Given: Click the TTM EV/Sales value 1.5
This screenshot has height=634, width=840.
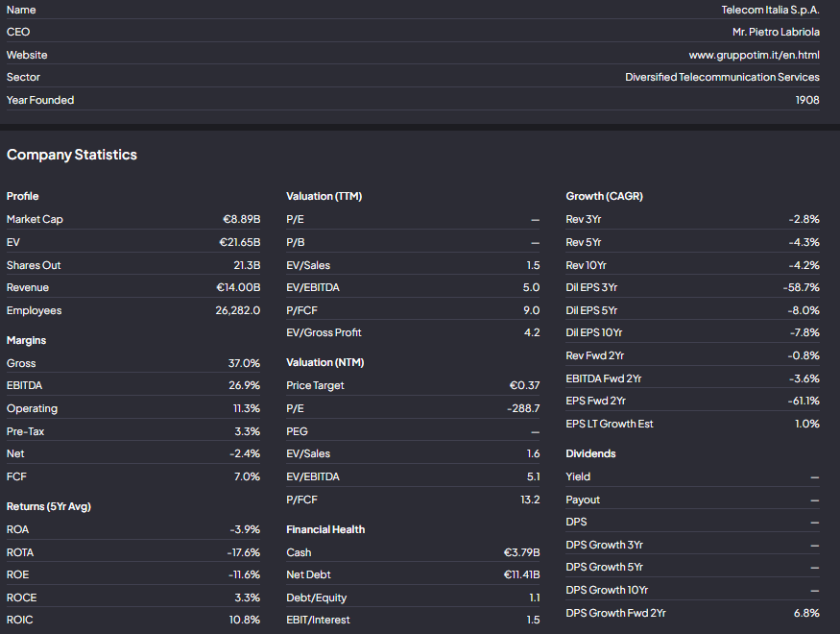Looking at the screenshot, I should [x=533, y=265].
